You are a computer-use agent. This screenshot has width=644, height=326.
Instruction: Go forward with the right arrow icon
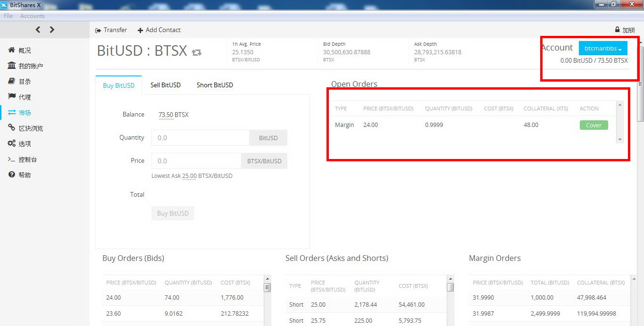[x=52, y=30]
